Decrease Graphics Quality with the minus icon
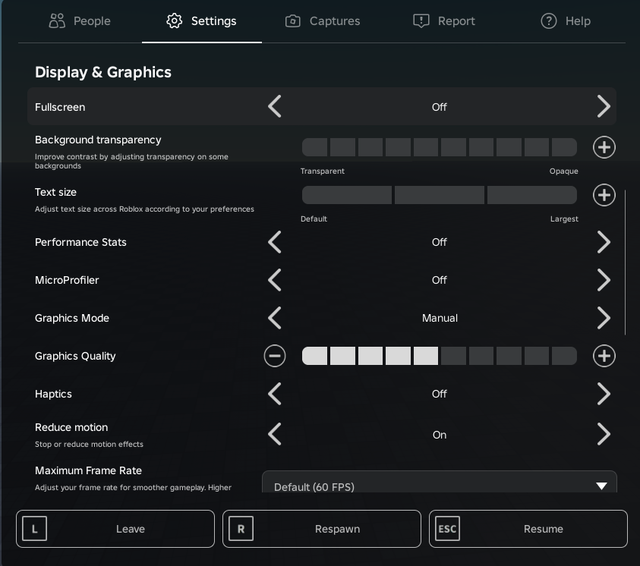The width and height of the screenshot is (640, 566). point(275,356)
